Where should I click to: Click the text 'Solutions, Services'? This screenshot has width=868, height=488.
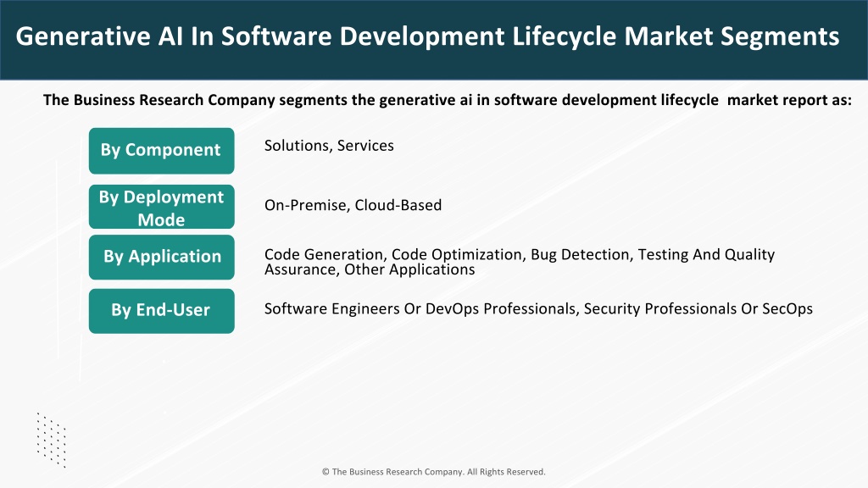pos(329,146)
